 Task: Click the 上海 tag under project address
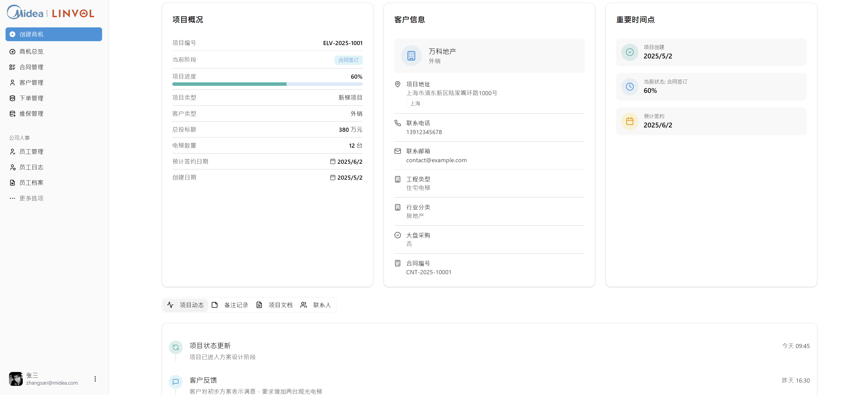pos(415,104)
